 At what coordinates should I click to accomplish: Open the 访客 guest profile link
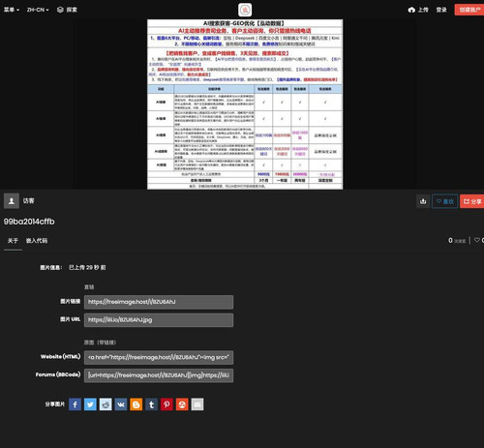(28, 201)
